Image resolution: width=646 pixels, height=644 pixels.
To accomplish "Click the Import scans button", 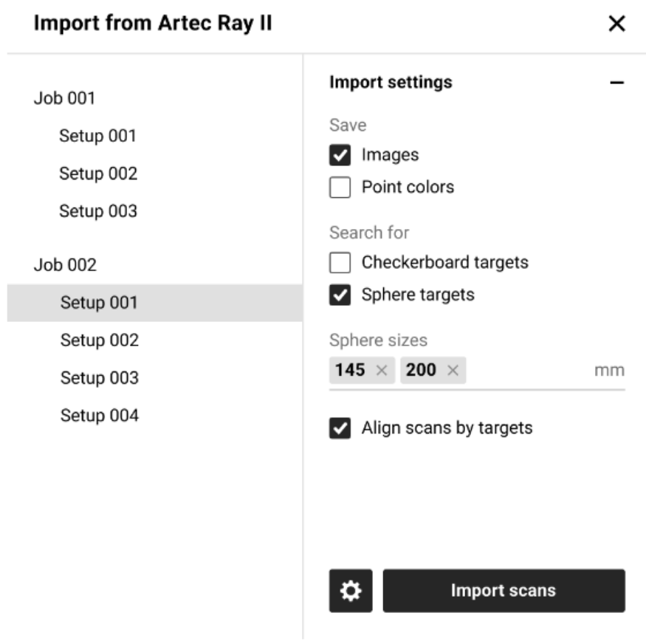I will [x=504, y=590].
